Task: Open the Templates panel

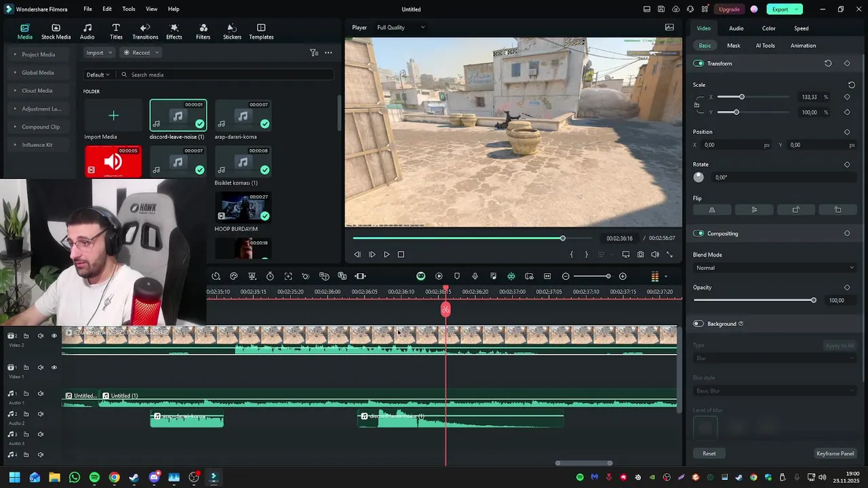Action: pos(261,32)
